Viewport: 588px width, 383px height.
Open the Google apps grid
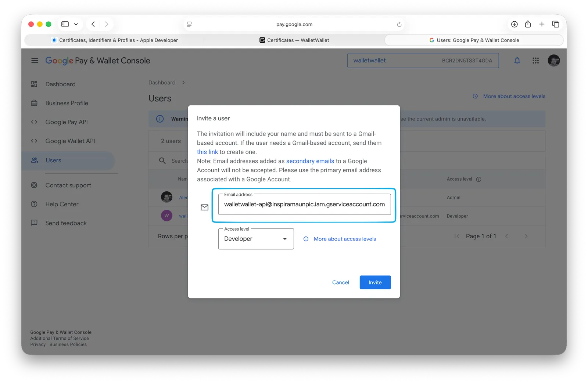(x=535, y=61)
